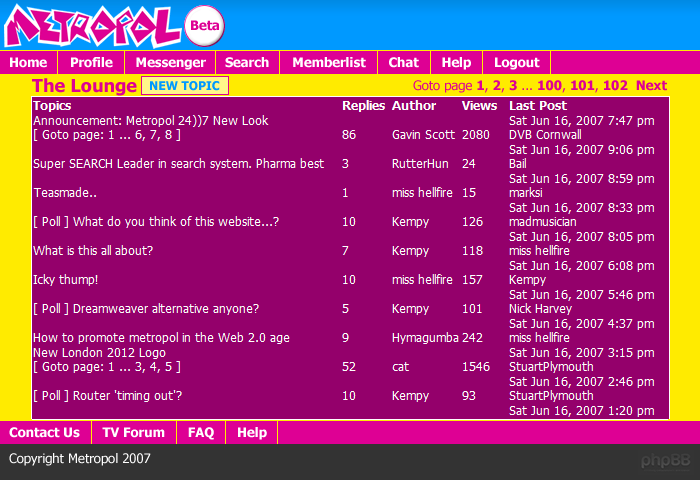
Task: Click last poster DVB Cornwall
Action: [545, 135]
